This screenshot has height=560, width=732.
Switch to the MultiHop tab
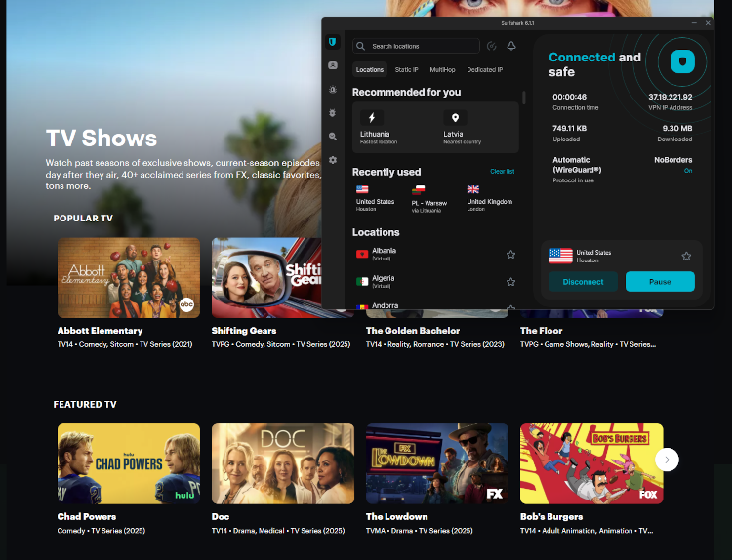pyautogui.click(x=442, y=69)
